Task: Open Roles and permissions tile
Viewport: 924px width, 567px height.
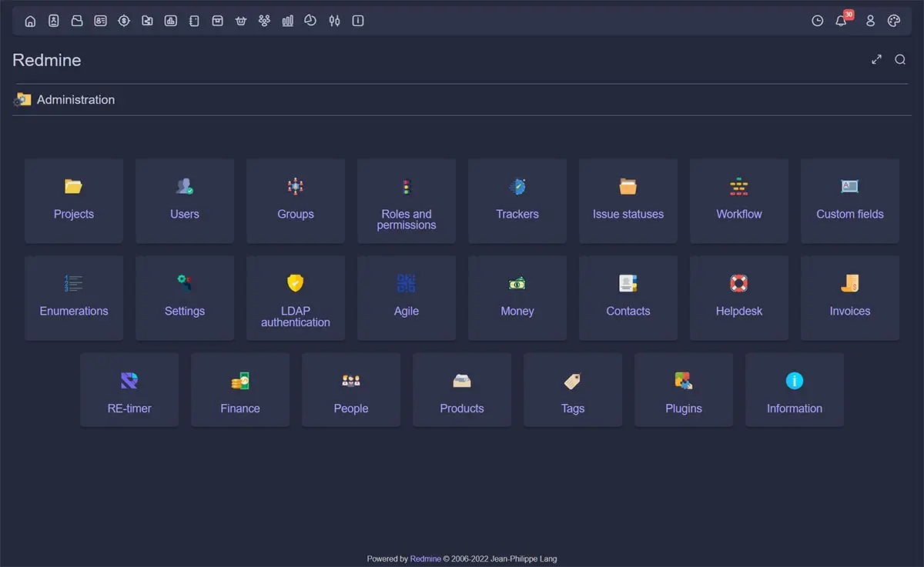Action: (407, 201)
